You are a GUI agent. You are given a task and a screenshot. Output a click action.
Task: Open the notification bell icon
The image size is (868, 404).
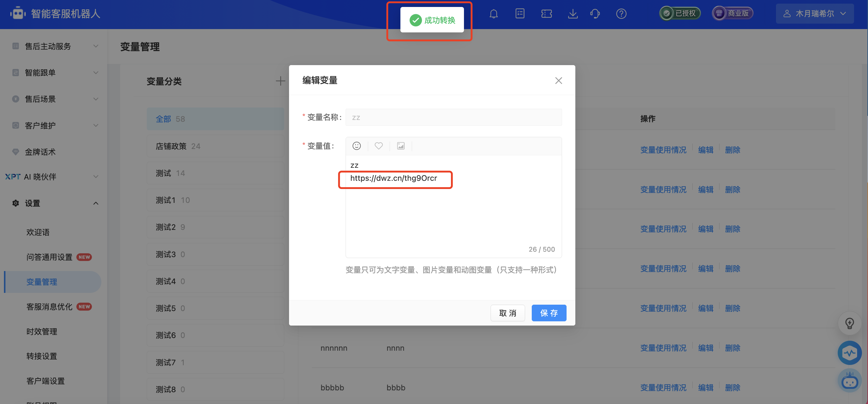[494, 14]
